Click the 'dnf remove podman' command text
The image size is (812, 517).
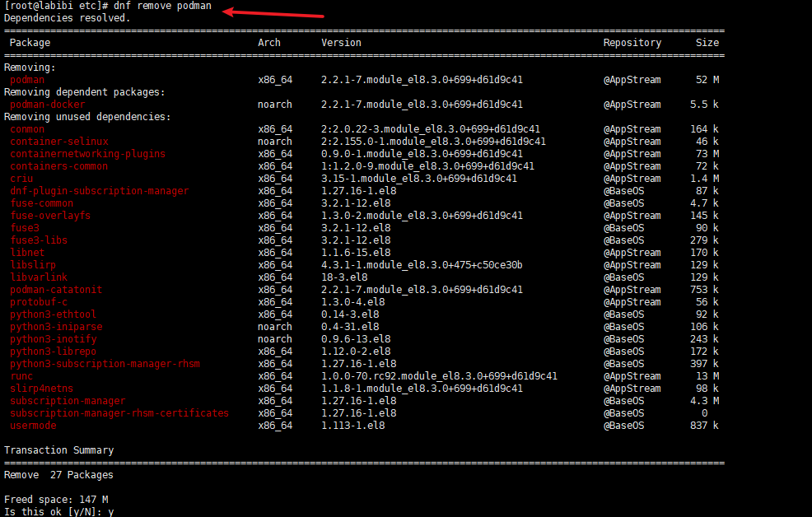(162, 6)
